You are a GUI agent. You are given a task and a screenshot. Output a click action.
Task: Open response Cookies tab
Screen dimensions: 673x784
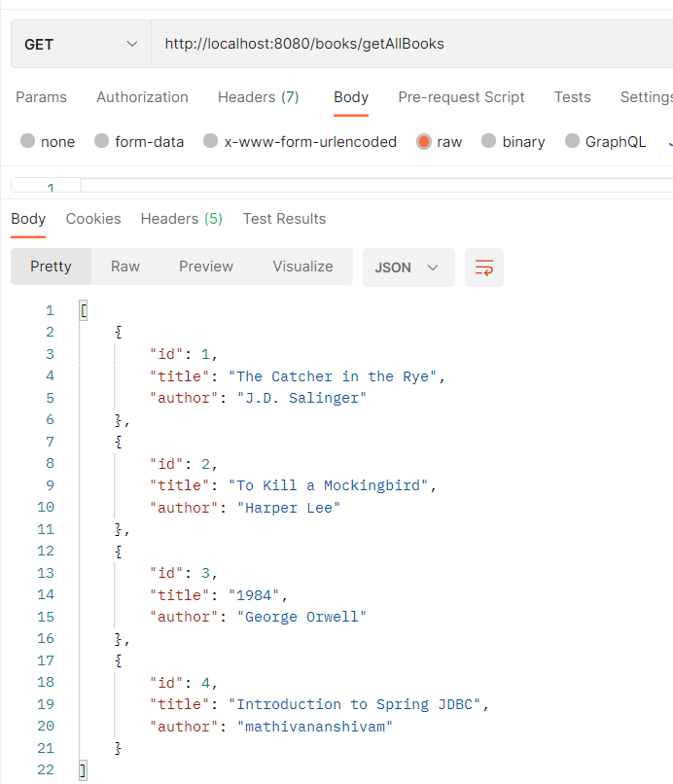(93, 219)
